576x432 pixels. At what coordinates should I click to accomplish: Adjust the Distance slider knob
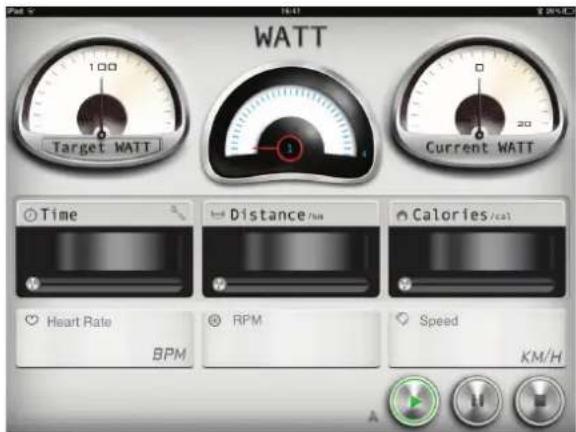(x=219, y=284)
